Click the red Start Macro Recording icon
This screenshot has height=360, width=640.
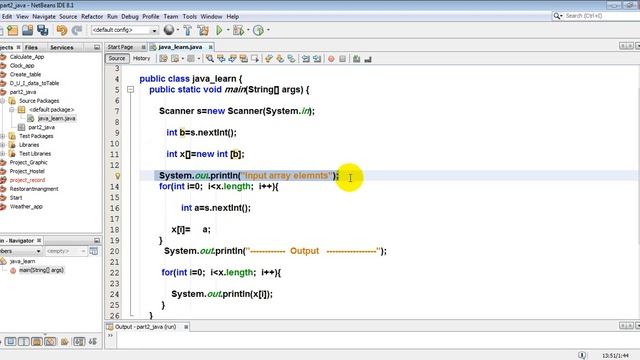pyautogui.click(x=331, y=59)
